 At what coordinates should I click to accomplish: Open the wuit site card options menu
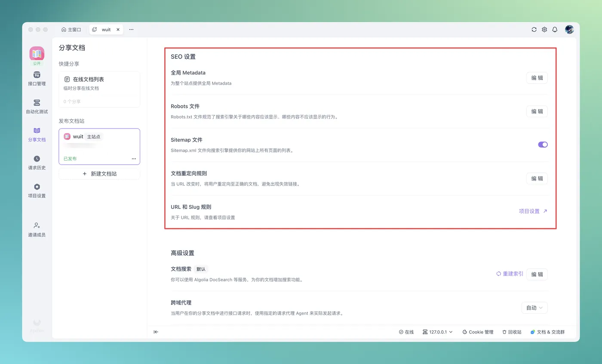coord(134,159)
